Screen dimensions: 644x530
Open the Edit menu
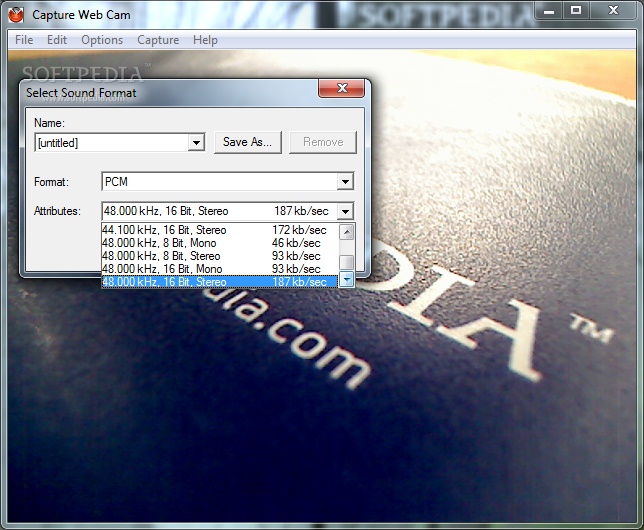pyautogui.click(x=57, y=40)
